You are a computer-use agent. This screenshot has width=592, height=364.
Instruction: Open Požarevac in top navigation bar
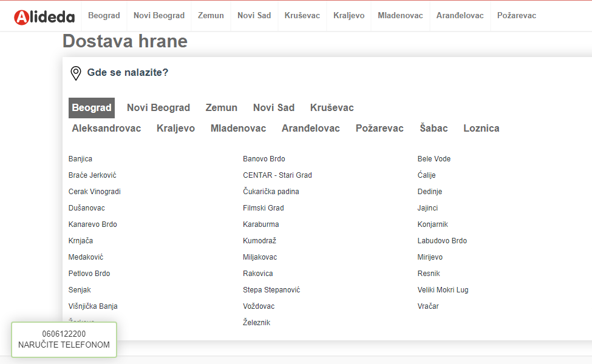coord(516,16)
